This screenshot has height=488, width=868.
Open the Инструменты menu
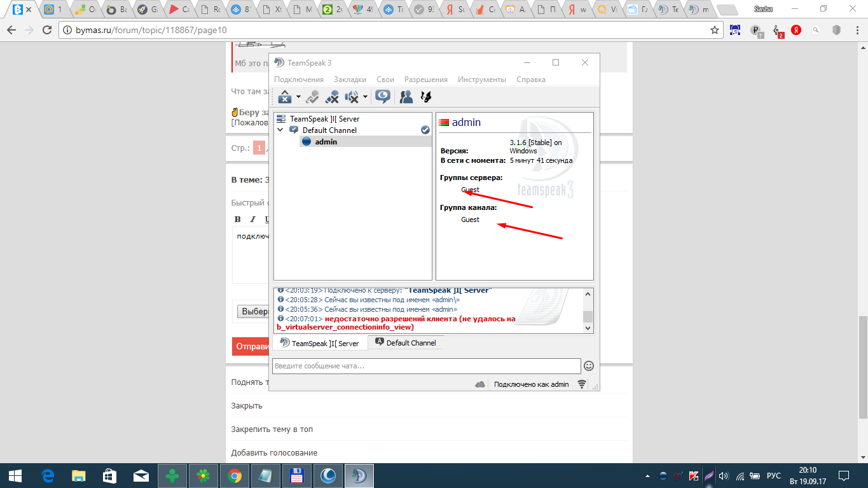482,80
